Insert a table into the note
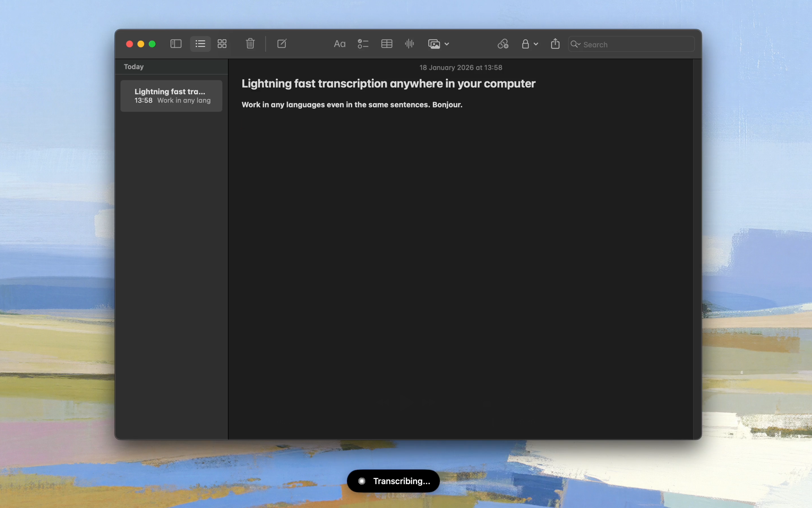812x508 pixels. (x=386, y=44)
